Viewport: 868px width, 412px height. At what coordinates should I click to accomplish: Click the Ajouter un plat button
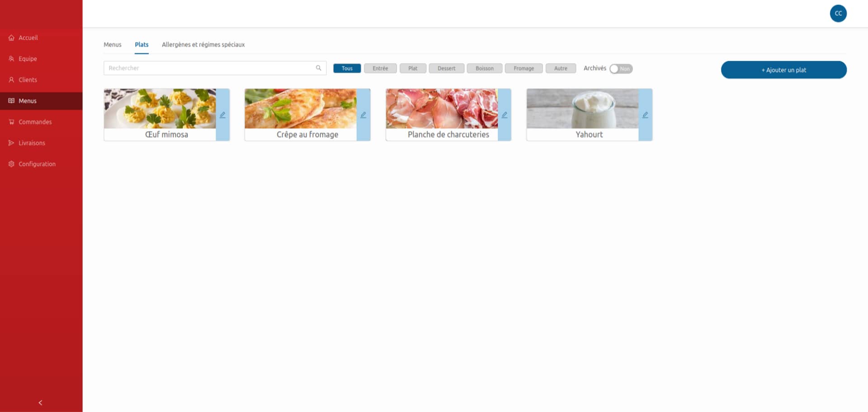[x=783, y=70]
